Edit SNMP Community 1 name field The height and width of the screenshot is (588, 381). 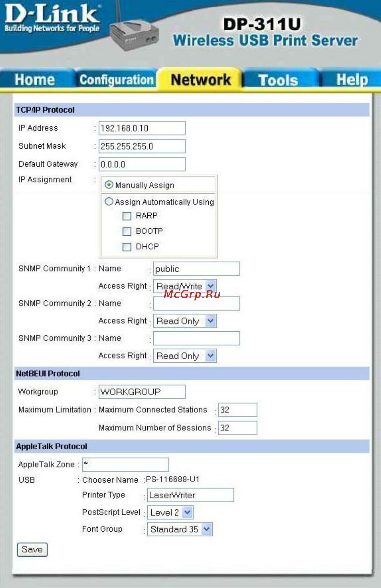[196, 269]
